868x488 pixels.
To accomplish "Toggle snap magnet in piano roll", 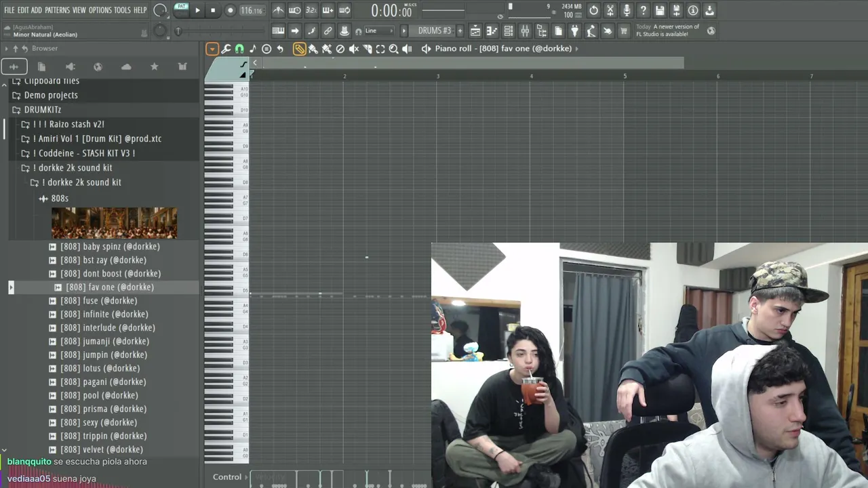I will (x=239, y=49).
